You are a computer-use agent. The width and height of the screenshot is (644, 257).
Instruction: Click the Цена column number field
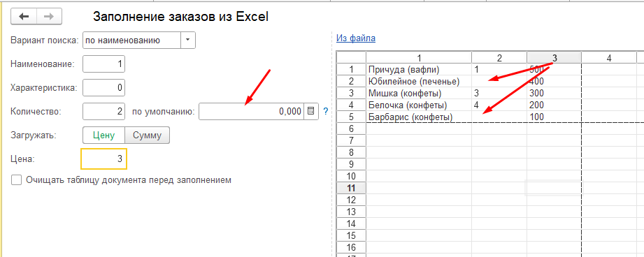(x=104, y=159)
